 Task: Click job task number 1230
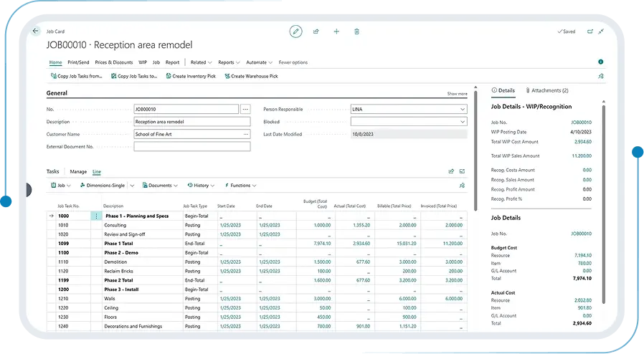63,317
